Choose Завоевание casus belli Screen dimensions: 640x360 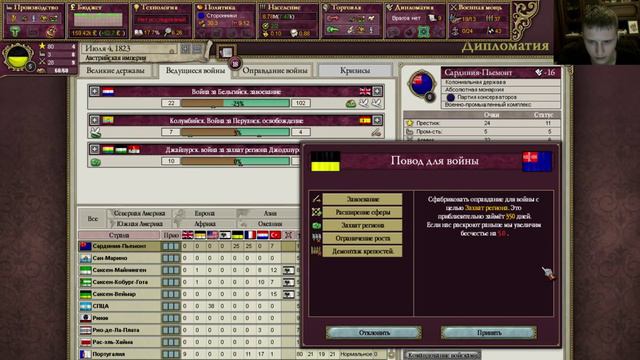click(362, 199)
